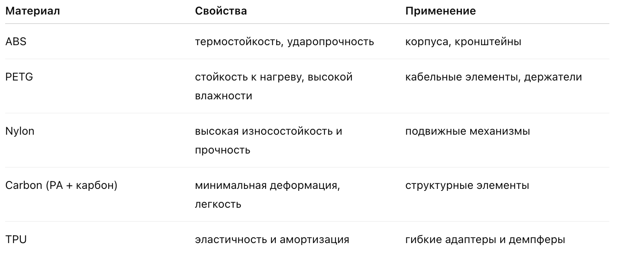Click кабельные элементы, держатели cell

[x=493, y=77]
